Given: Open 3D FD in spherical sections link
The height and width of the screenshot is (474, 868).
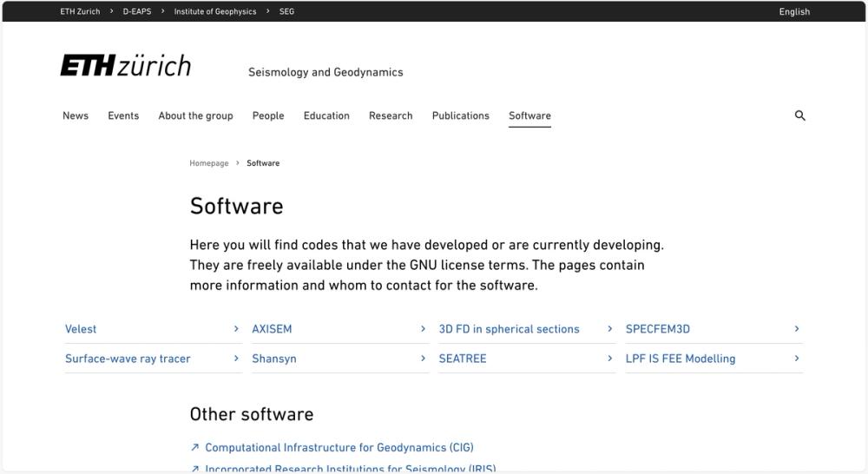Looking at the screenshot, I should pyautogui.click(x=510, y=329).
